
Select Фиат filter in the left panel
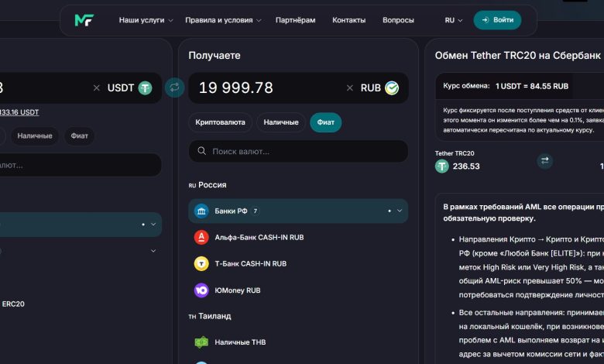(79, 136)
